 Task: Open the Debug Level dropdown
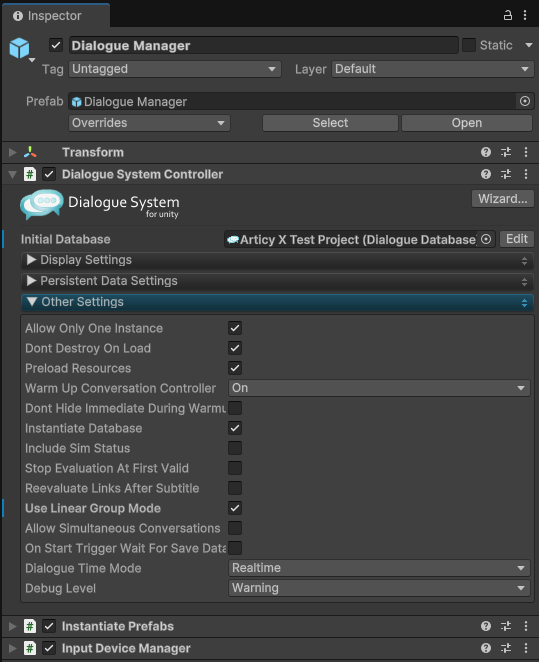(x=379, y=588)
